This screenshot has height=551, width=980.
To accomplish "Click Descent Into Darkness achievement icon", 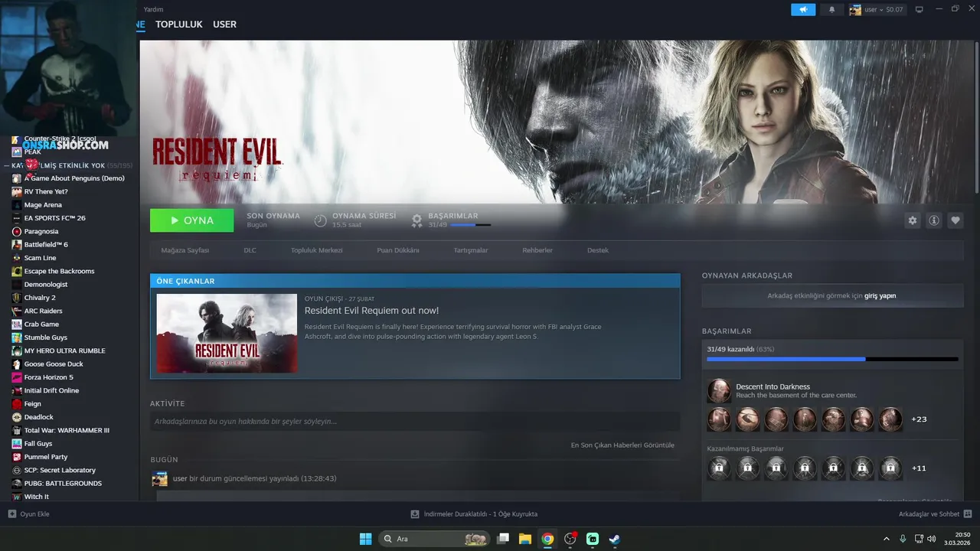I will (x=719, y=391).
